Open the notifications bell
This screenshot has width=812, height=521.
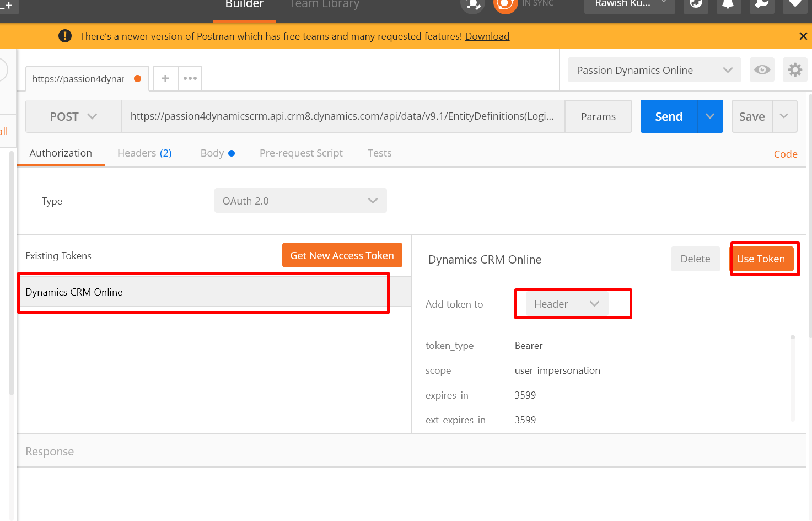tap(728, 5)
